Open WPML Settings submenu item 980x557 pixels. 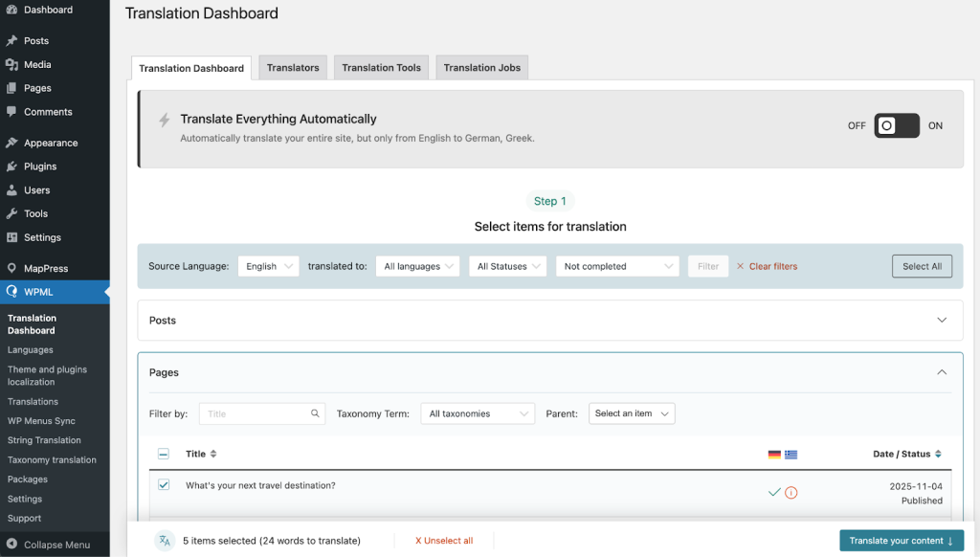pyautogui.click(x=25, y=499)
